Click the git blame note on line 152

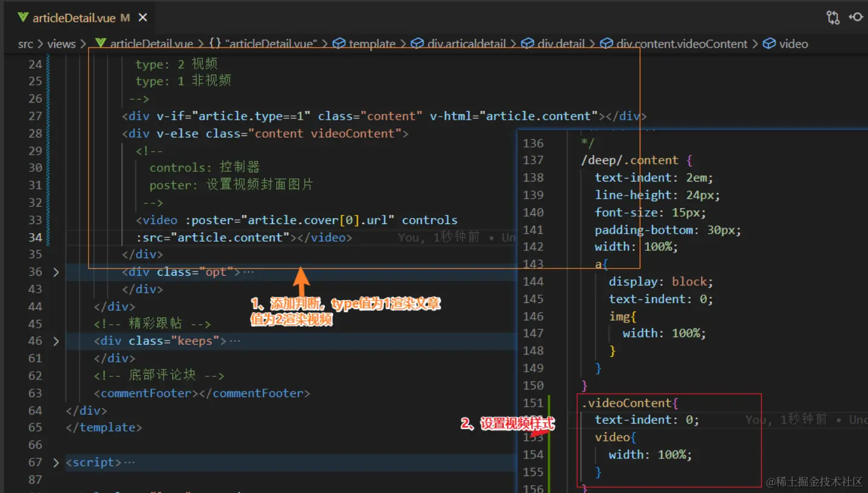(807, 420)
